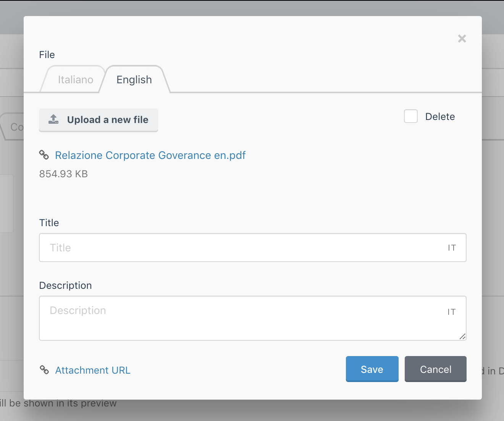Click the paperclip icon beside the PDF filename
Screen dimensions: 504x421
point(45,155)
